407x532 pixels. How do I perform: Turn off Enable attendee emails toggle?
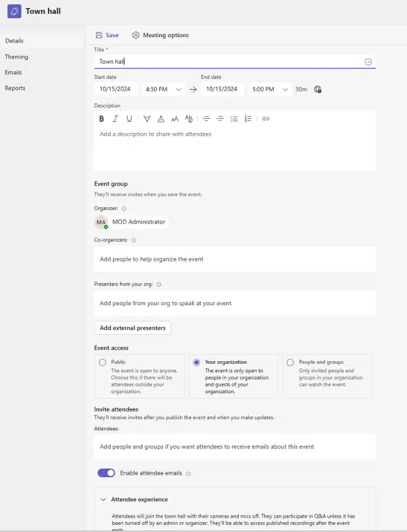(x=106, y=473)
